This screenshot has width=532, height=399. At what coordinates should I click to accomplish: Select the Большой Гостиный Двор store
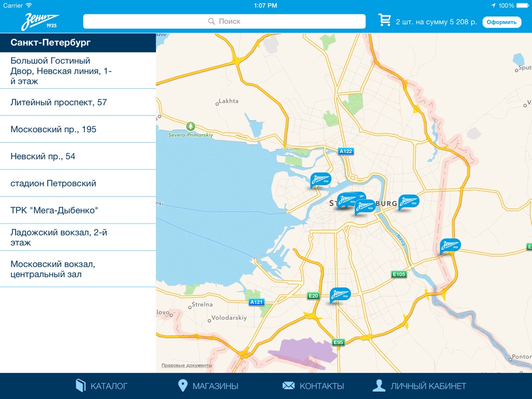coord(78,70)
